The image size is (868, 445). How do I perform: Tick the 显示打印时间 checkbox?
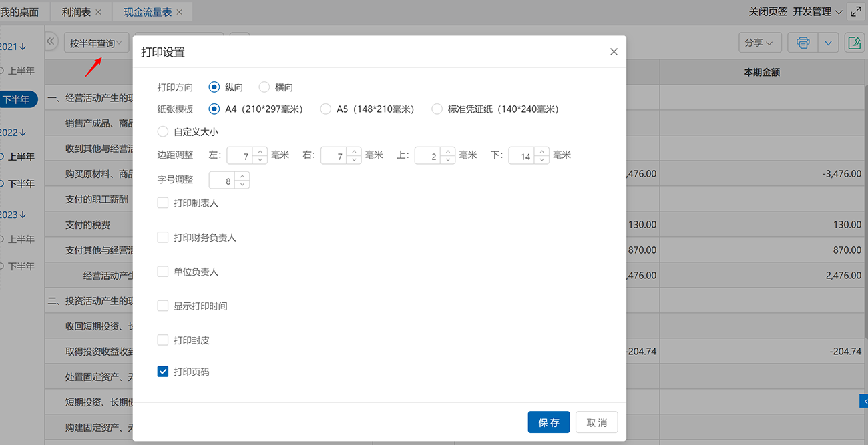pyautogui.click(x=163, y=306)
